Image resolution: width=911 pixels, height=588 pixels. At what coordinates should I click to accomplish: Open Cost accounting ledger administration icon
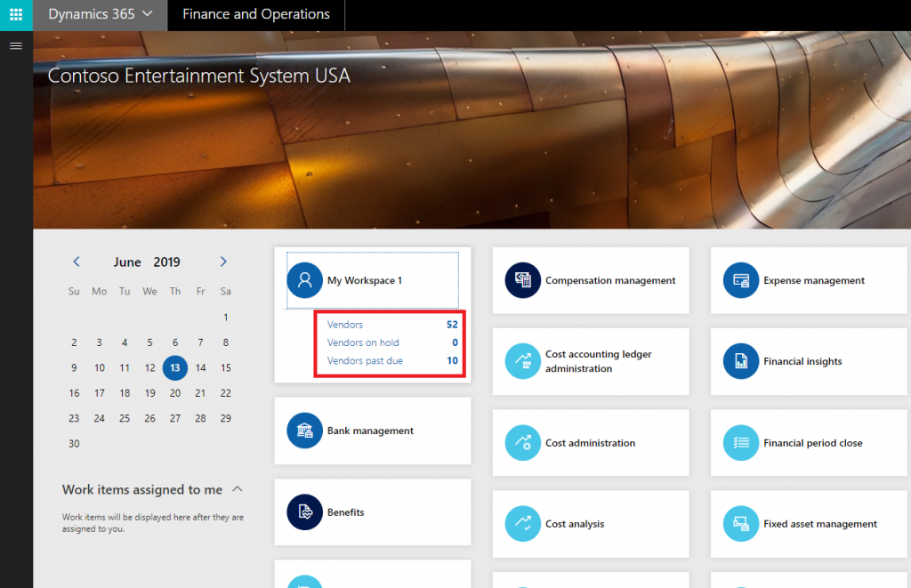[x=523, y=361]
